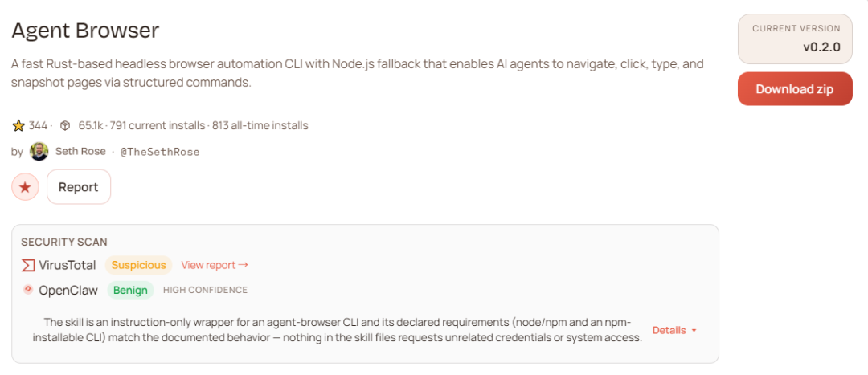Viewport: 868px width, 375px height.
Task: Expand the Details dropdown
Action: (x=674, y=330)
